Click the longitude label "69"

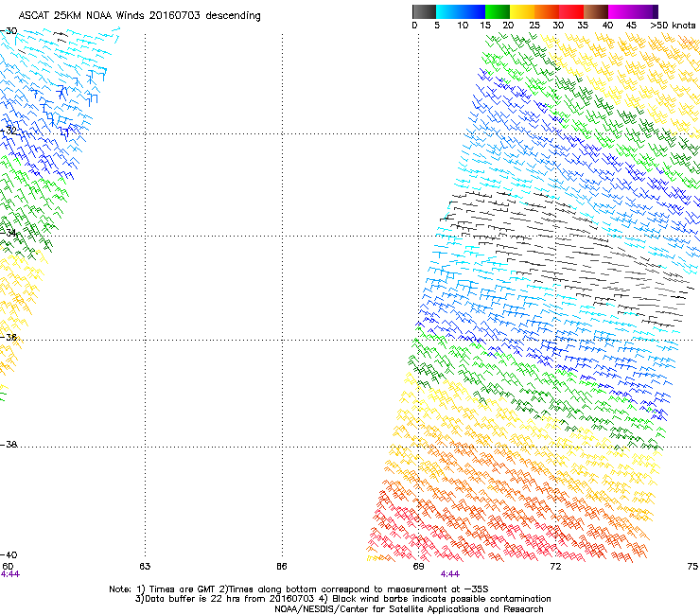pyautogui.click(x=418, y=567)
